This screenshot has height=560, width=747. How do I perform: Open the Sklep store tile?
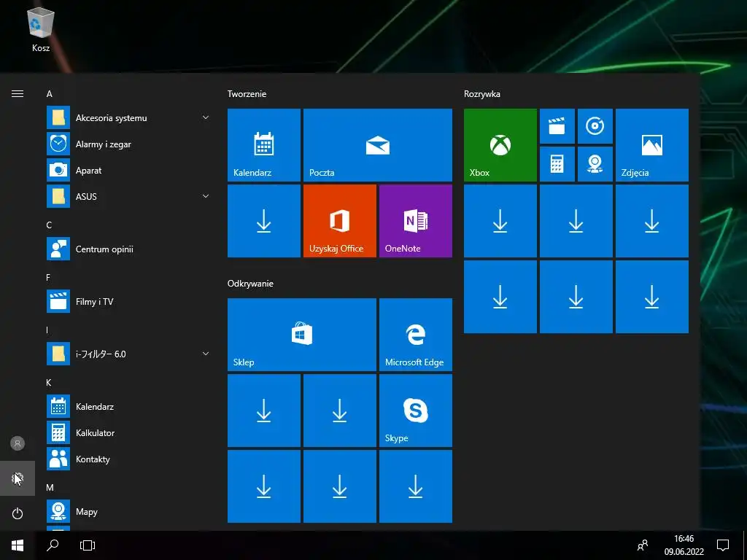click(302, 334)
